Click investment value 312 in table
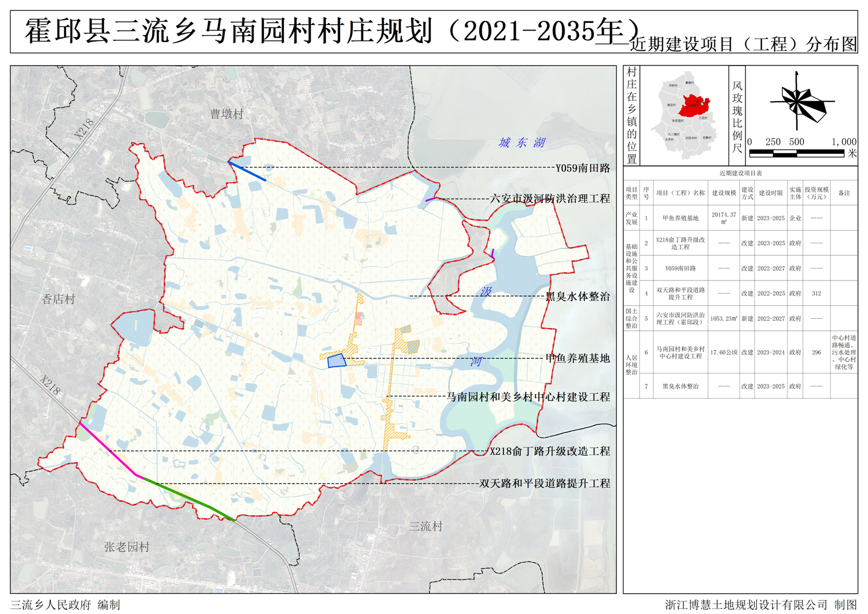 pyautogui.click(x=816, y=294)
